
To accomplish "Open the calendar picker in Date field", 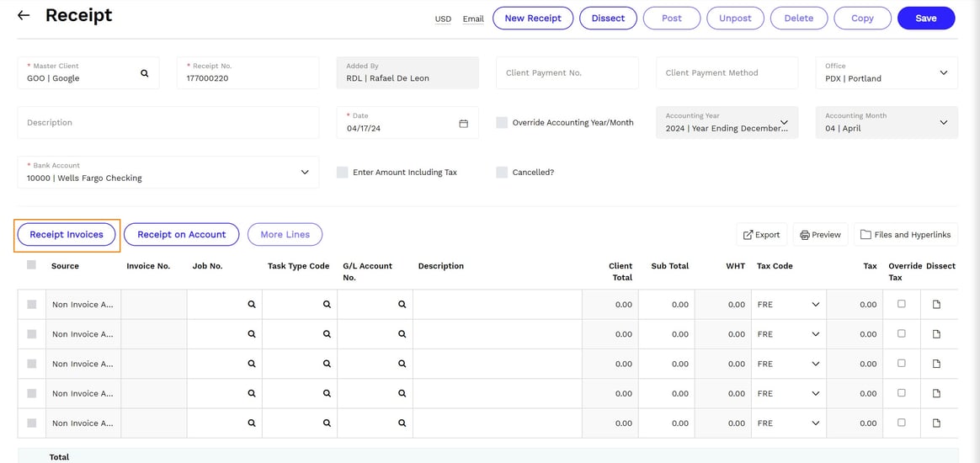I will (x=463, y=124).
